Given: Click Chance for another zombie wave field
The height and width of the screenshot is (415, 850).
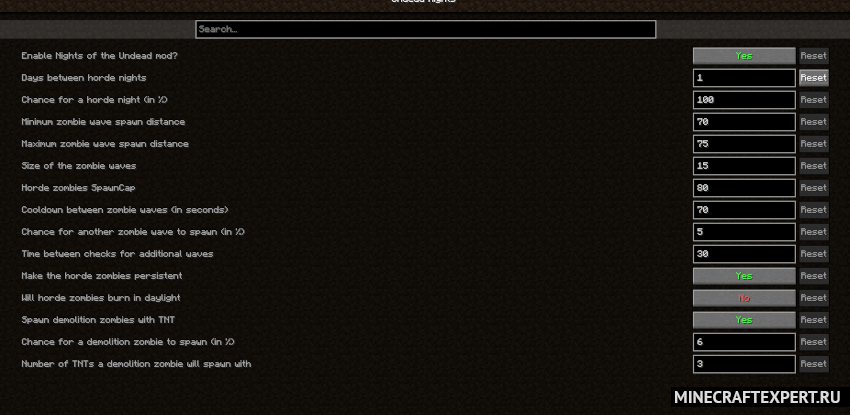Looking at the screenshot, I should tap(744, 232).
